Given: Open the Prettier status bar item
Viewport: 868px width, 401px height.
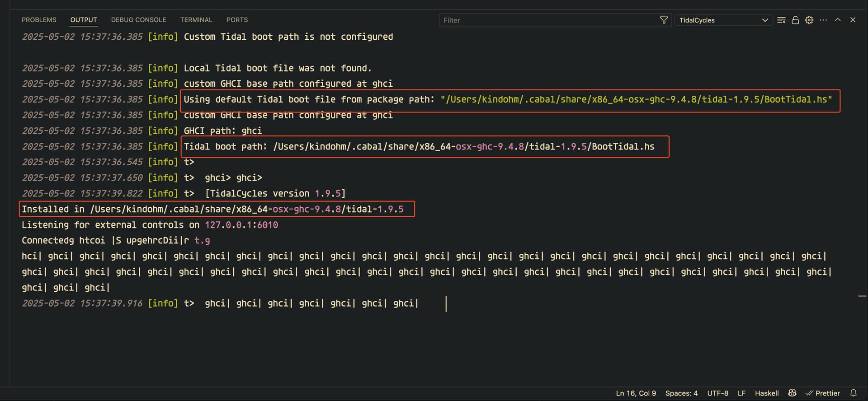Looking at the screenshot, I should (823, 393).
